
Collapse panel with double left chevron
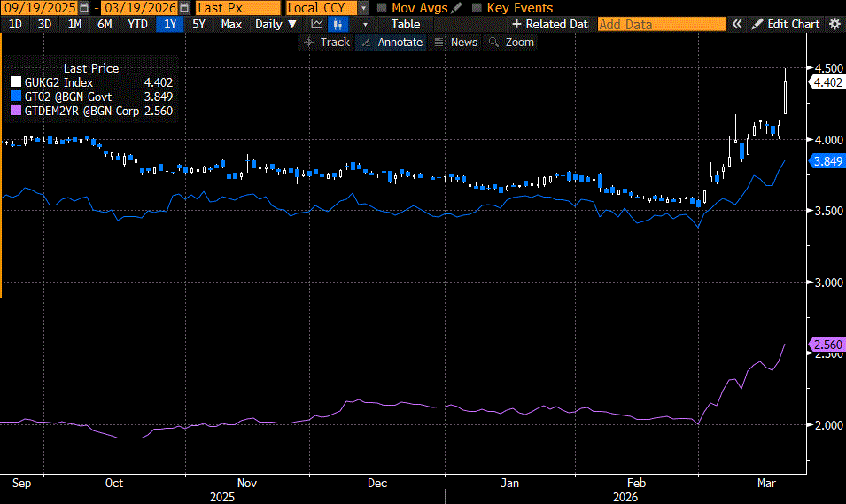click(736, 24)
